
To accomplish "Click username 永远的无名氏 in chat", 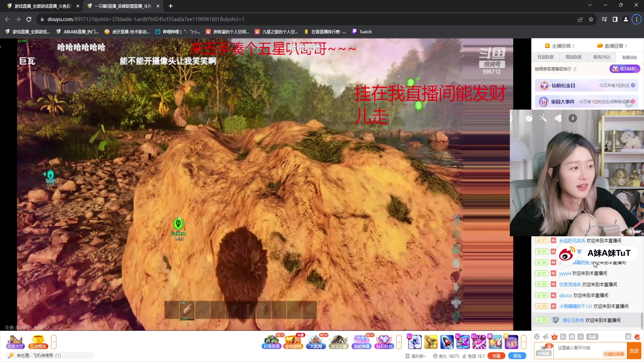I will coord(572,241).
